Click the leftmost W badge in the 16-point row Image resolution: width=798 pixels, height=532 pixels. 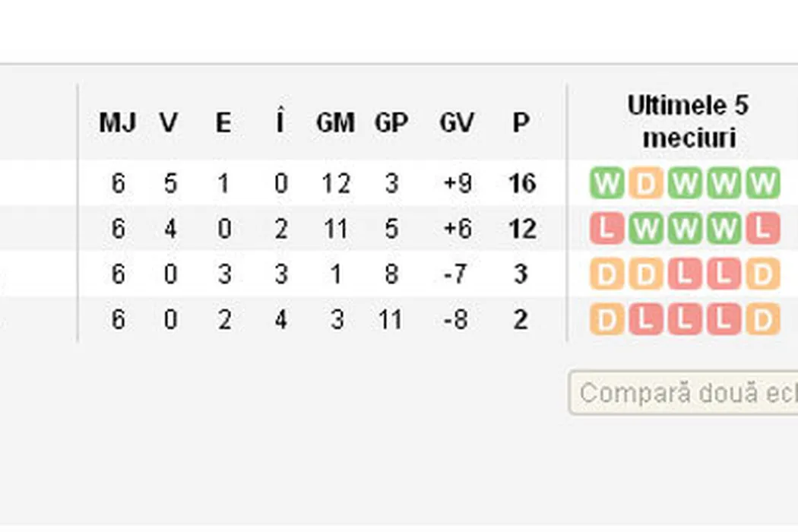606,184
